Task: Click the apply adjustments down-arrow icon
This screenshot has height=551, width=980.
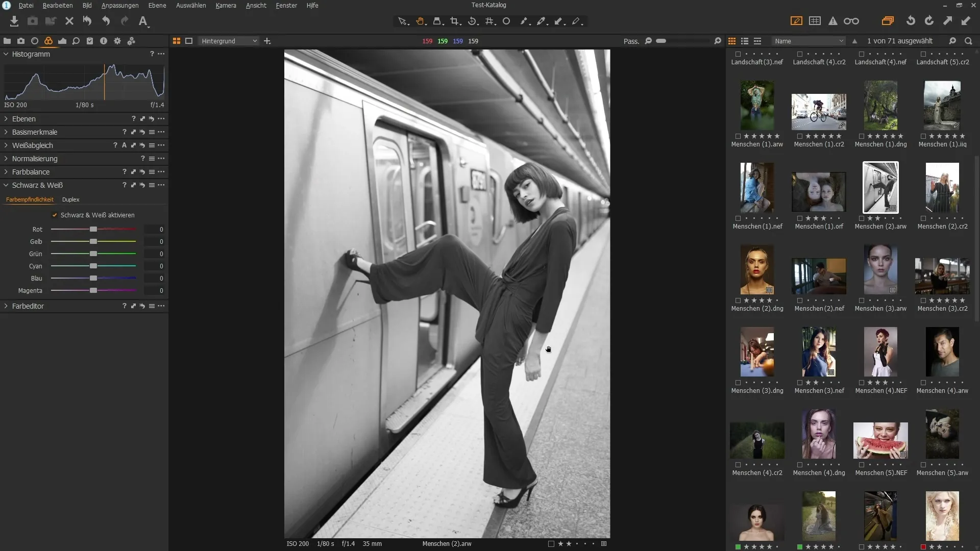Action: pos(966,21)
